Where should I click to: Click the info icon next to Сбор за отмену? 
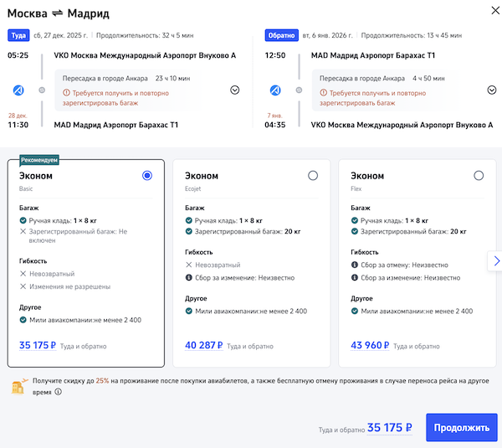coord(355,264)
